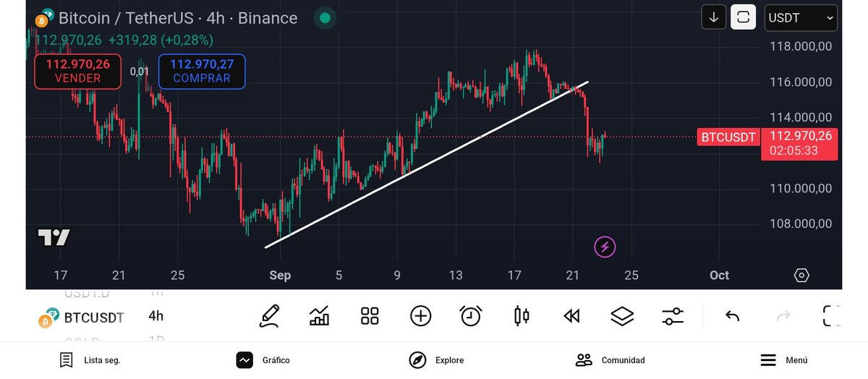Viewport: 868px width, 379px height.
Task: Tap the TradingView logo on the chart
Action: [54, 237]
